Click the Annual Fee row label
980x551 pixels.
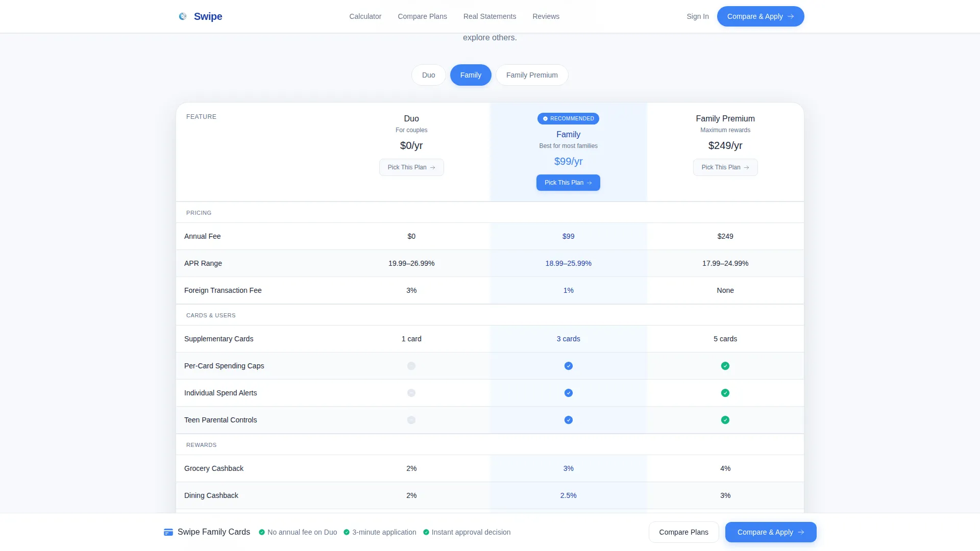[x=202, y=236]
